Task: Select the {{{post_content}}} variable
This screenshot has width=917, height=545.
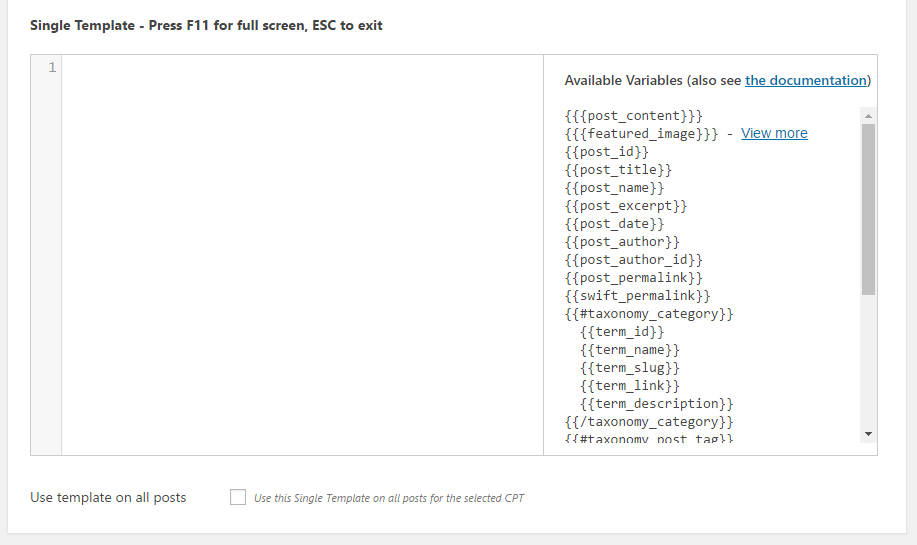Action: tap(633, 116)
